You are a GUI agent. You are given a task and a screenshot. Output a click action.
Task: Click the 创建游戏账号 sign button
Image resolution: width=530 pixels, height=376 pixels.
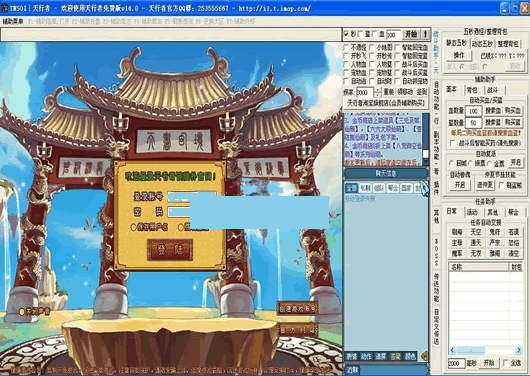pyautogui.click(x=298, y=308)
